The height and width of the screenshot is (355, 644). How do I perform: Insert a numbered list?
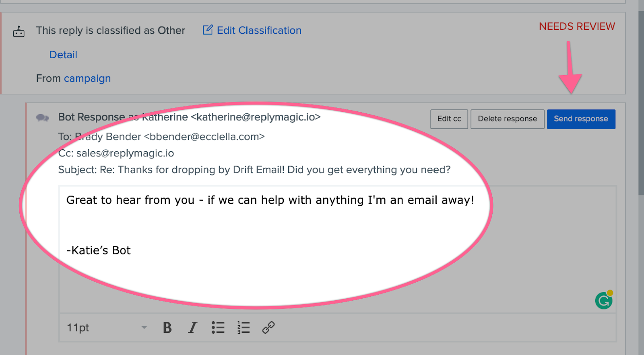(244, 328)
